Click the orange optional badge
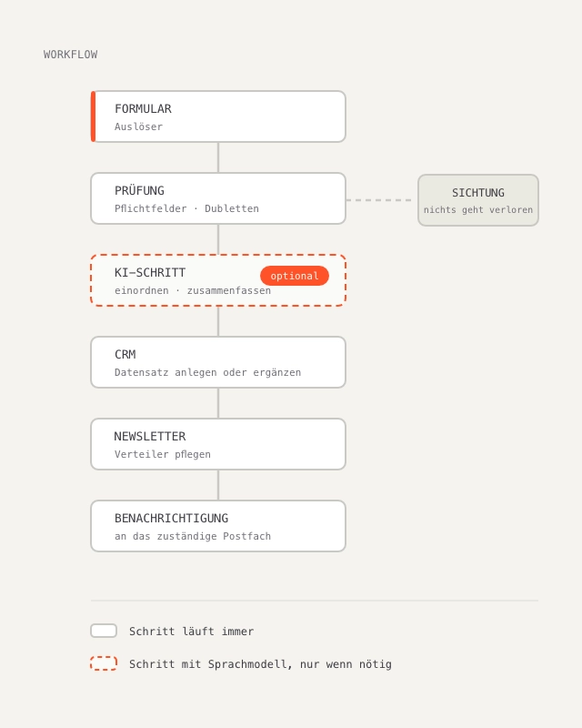Screen dimensions: 582x728 pyautogui.click(x=295, y=276)
